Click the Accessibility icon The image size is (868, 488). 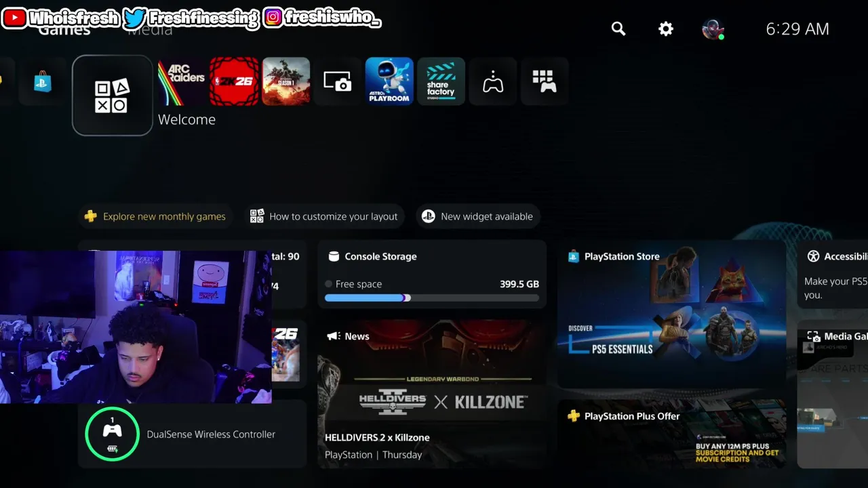click(813, 256)
